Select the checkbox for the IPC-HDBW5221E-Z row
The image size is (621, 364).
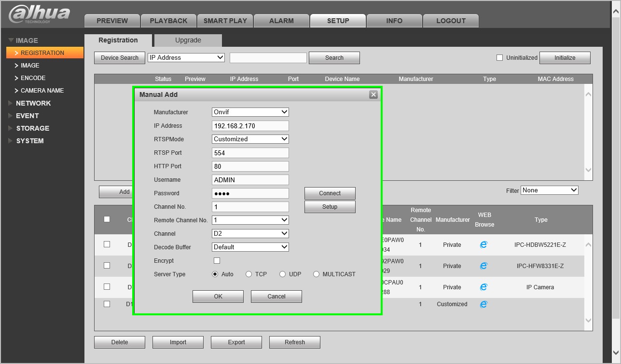[x=107, y=244]
